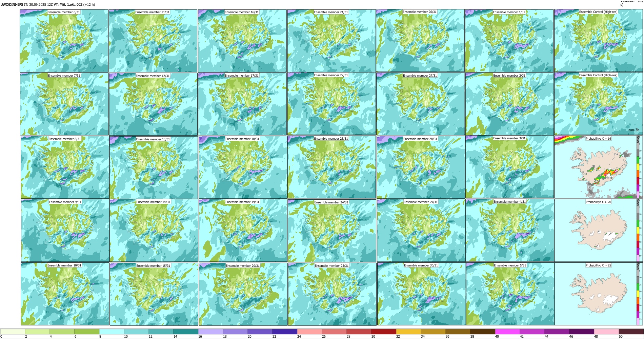Pick the deep blue 22–24 legend swatch
Screen dimensions: 644x339
click(285, 332)
